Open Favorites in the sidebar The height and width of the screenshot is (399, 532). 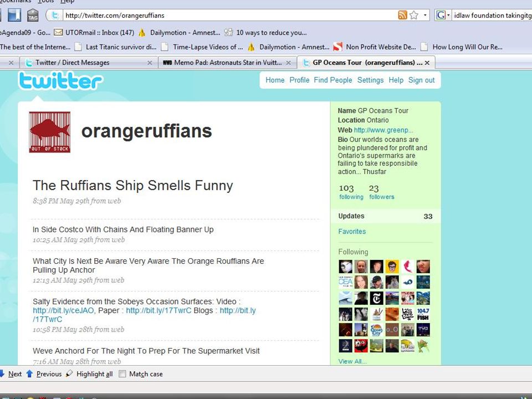352,232
